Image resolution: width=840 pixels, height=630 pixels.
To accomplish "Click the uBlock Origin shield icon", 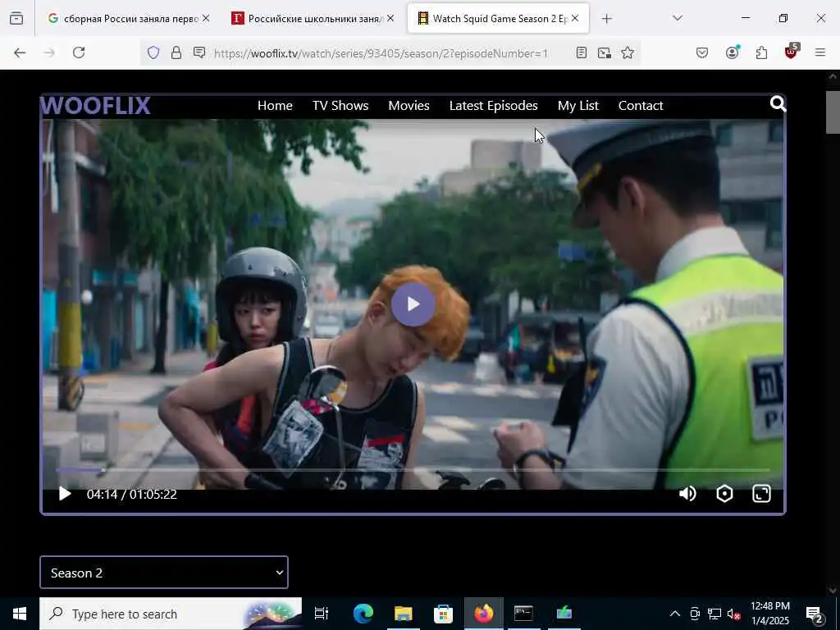I will (792, 52).
